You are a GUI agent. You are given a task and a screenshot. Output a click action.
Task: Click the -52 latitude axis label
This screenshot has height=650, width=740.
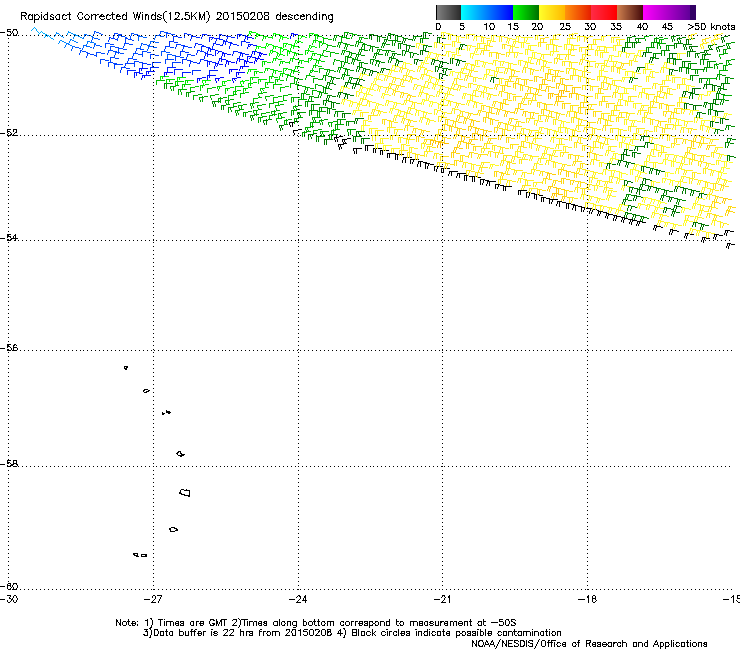coord(9,133)
